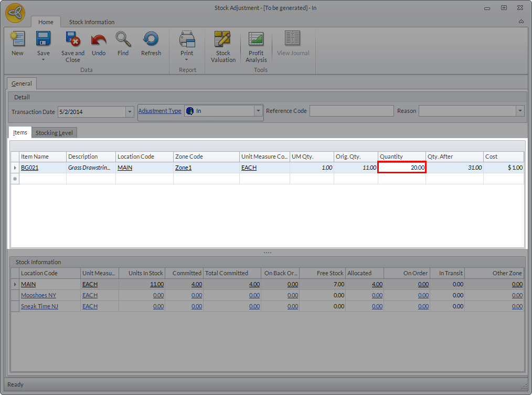
Task: Collapse the ribbon with the chevron
Action: click(521, 22)
